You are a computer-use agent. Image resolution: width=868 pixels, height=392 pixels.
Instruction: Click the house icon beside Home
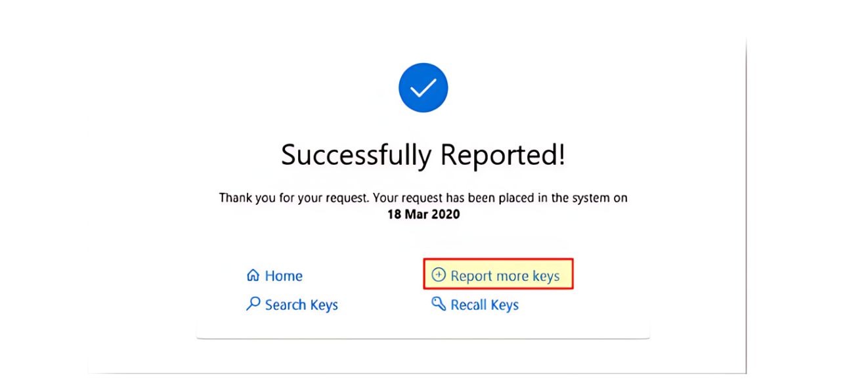253,276
